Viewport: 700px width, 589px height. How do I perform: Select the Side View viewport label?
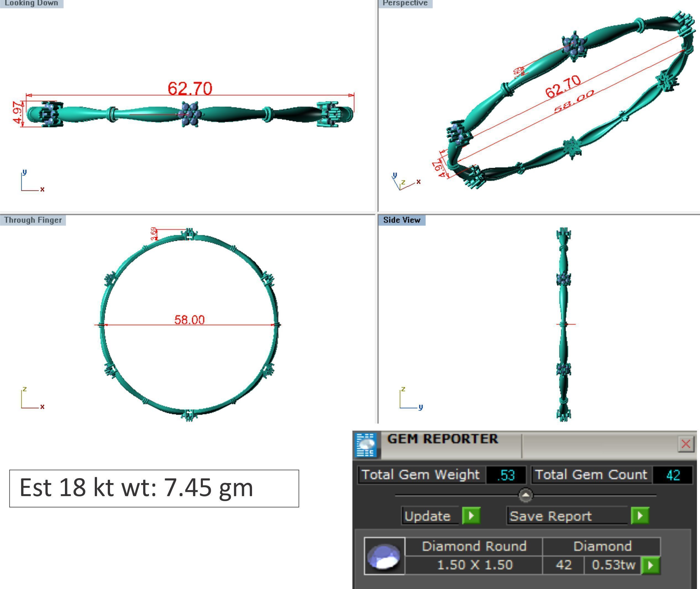[x=402, y=220]
